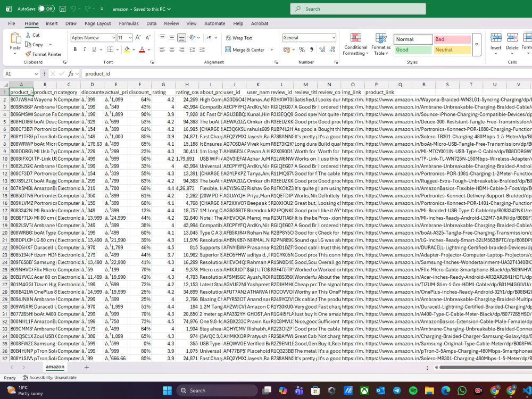This screenshot has height=399, width=532.
Task: Click the Cut scissors button
Action: (x=32, y=35)
